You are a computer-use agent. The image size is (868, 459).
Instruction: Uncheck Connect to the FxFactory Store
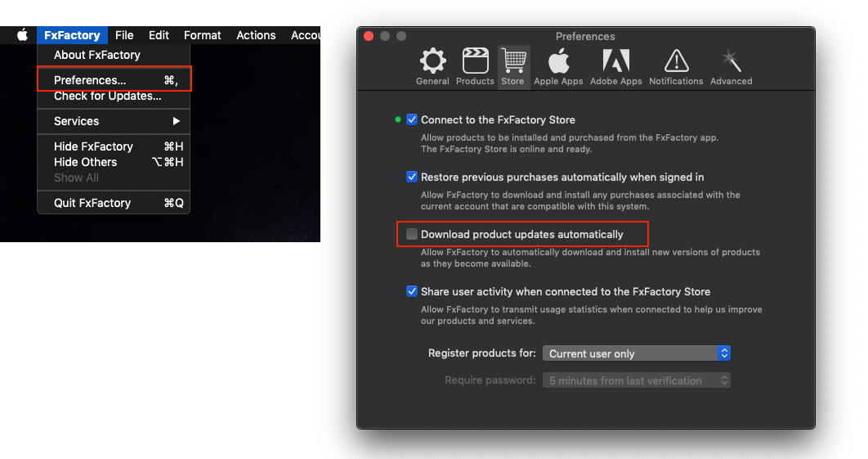(x=412, y=119)
